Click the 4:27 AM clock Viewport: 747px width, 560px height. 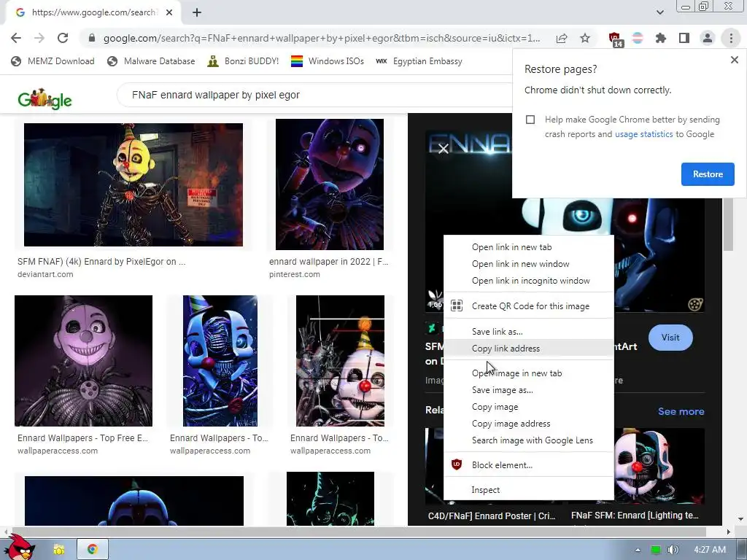710,550
